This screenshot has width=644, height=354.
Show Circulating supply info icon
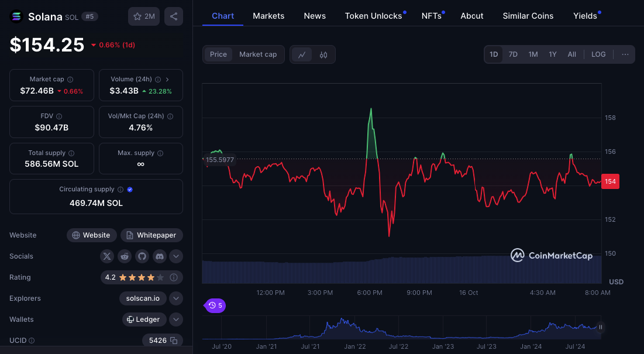(x=120, y=190)
